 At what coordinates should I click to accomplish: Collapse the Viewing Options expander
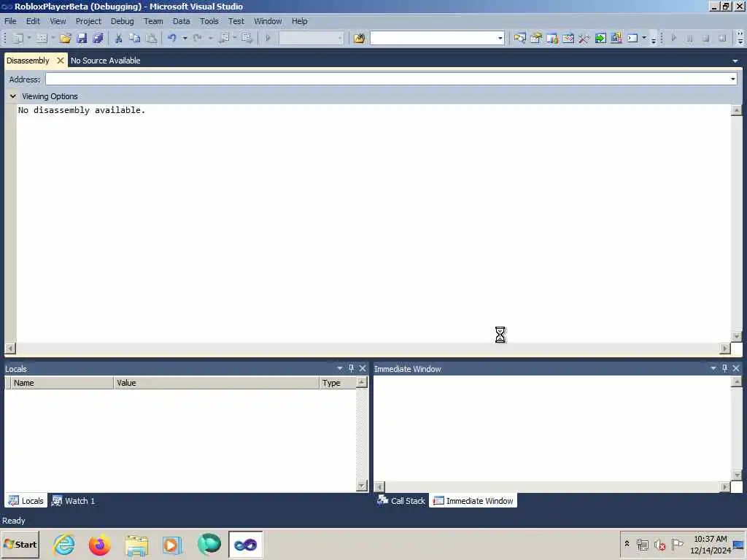[x=13, y=96]
